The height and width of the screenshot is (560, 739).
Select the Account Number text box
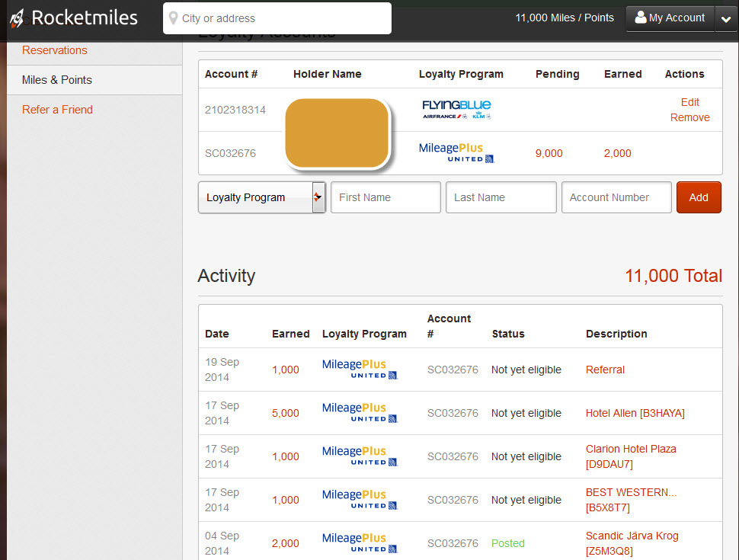click(616, 197)
